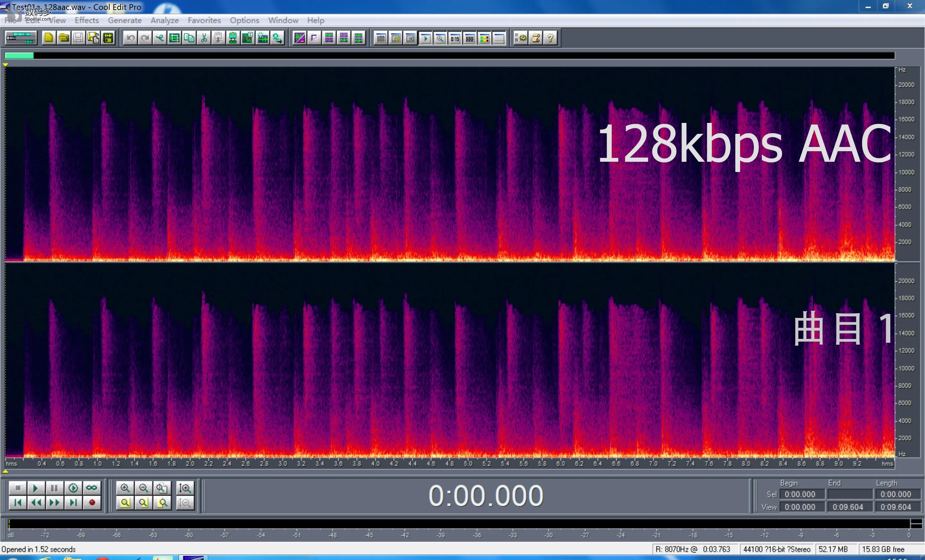
Task: Click the Save floppy disk icon
Action: tap(78, 38)
